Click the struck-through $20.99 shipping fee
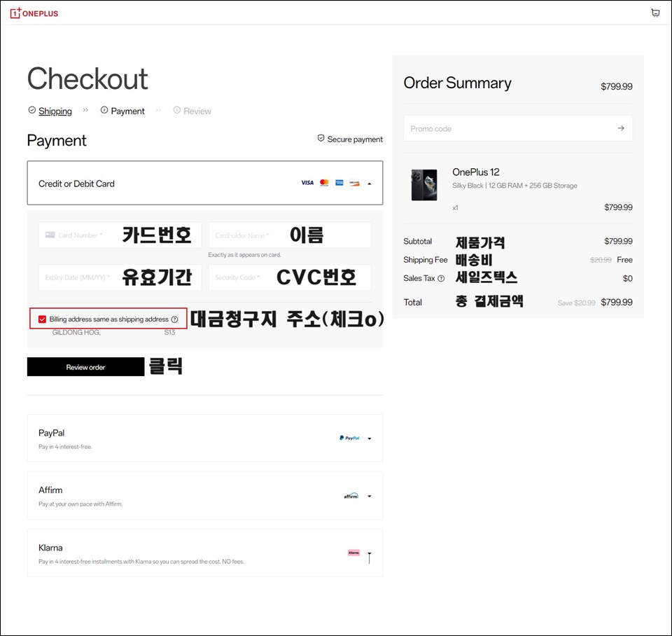The width and height of the screenshot is (672, 636). coord(601,260)
